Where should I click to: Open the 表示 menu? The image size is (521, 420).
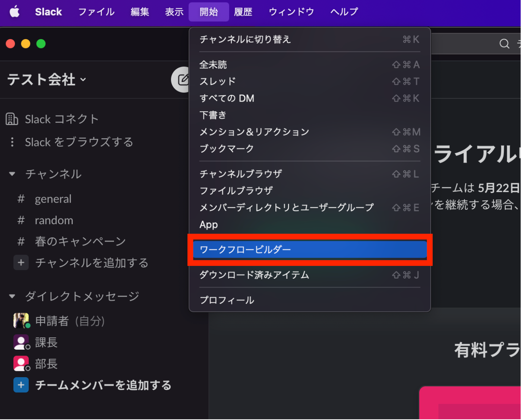click(174, 12)
